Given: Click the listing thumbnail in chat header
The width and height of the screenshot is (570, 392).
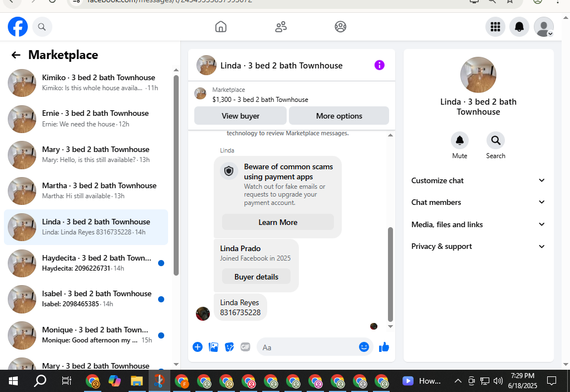Looking at the screenshot, I should pyautogui.click(x=207, y=65).
